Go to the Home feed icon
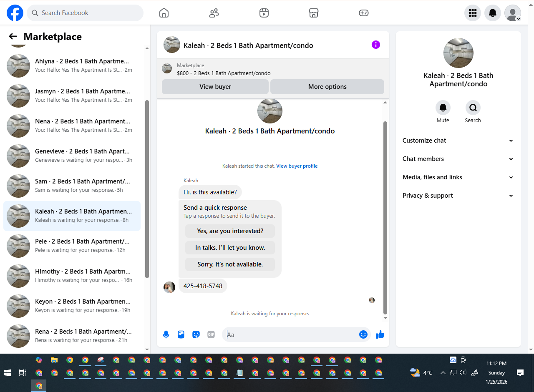534x392 pixels. pos(164,13)
